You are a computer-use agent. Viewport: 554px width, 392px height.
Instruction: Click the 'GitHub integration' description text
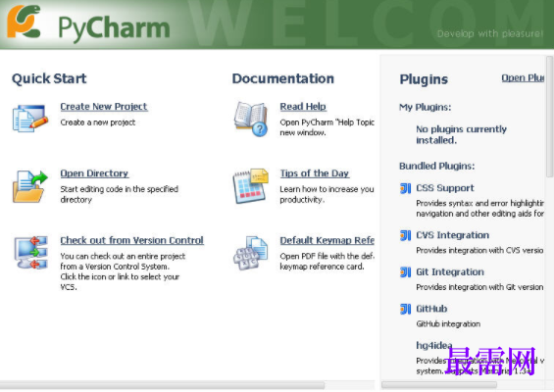[x=448, y=323]
